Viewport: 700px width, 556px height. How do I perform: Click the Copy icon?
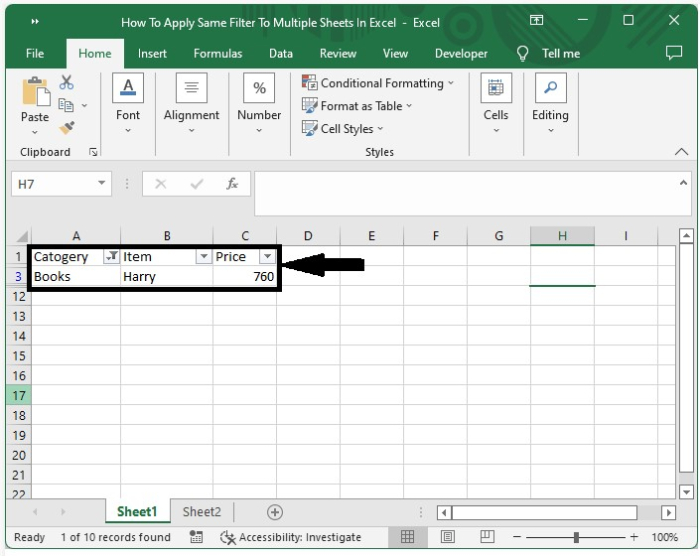(67, 105)
